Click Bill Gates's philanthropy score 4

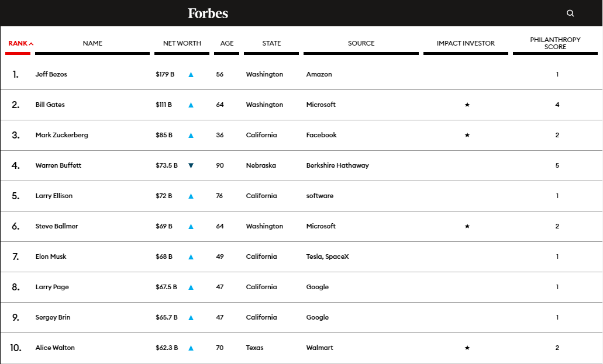point(557,105)
